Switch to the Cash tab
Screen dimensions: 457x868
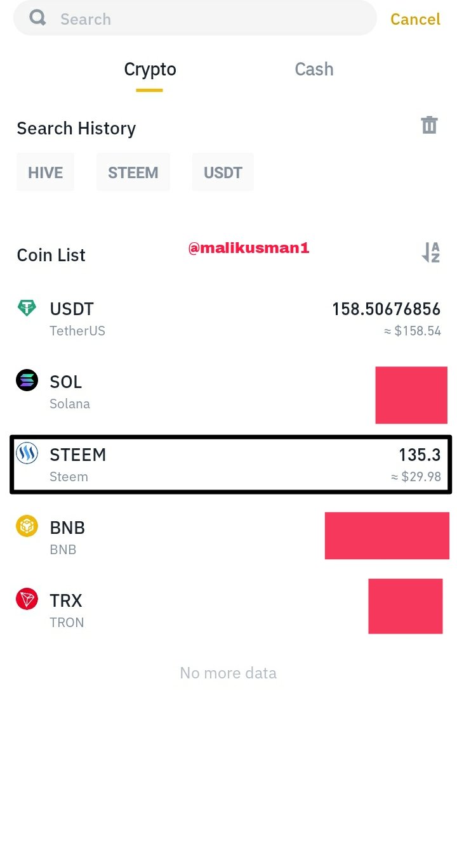click(314, 69)
